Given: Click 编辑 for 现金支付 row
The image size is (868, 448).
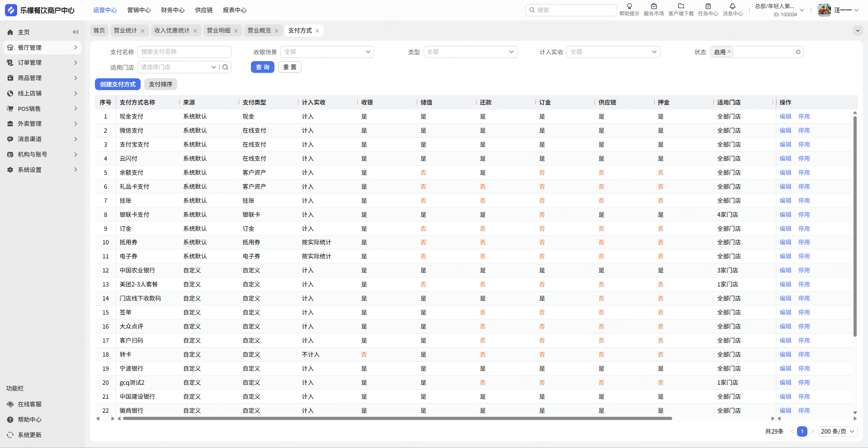Looking at the screenshot, I should coord(785,116).
